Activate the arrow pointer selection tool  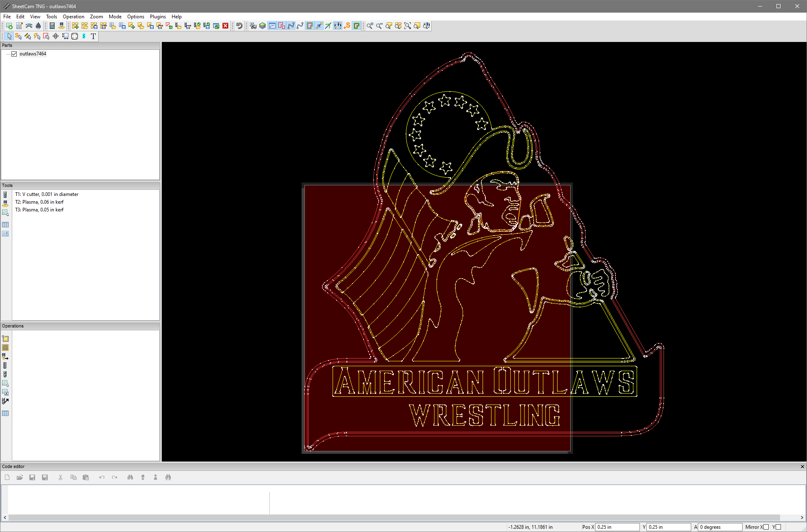(9, 36)
